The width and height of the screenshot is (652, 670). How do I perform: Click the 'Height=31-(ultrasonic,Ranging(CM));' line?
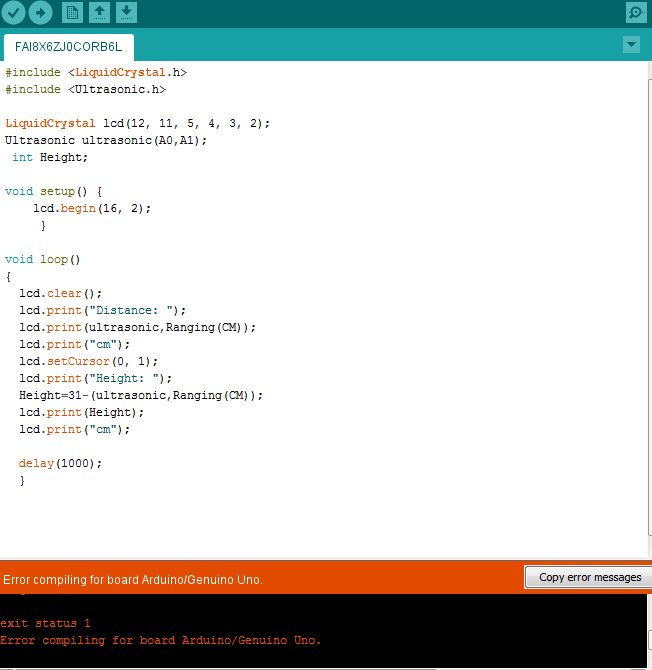pos(141,396)
